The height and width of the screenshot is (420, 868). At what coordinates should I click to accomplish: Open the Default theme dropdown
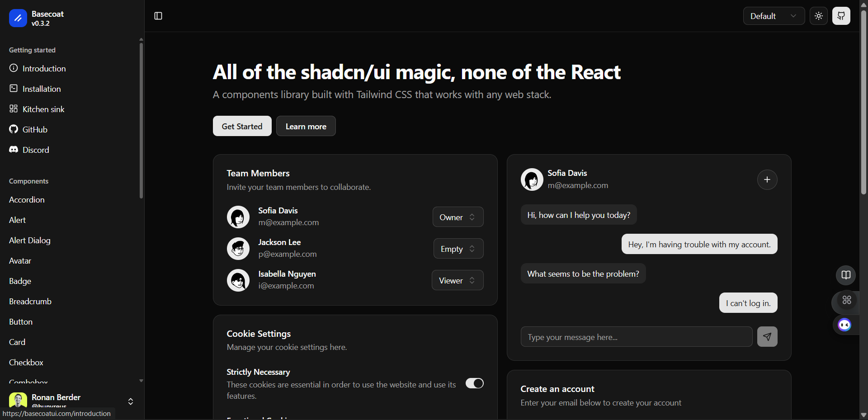774,16
